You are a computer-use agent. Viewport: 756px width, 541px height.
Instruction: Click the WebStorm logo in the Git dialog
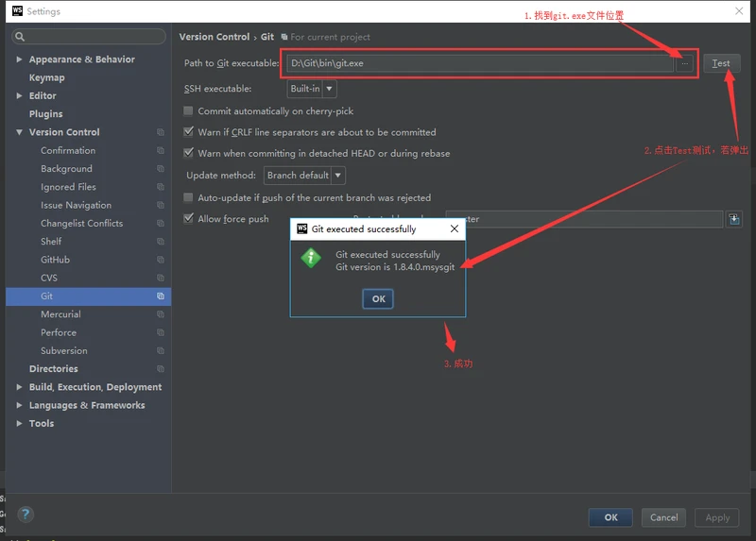pyautogui.click(x=302, y=228)
